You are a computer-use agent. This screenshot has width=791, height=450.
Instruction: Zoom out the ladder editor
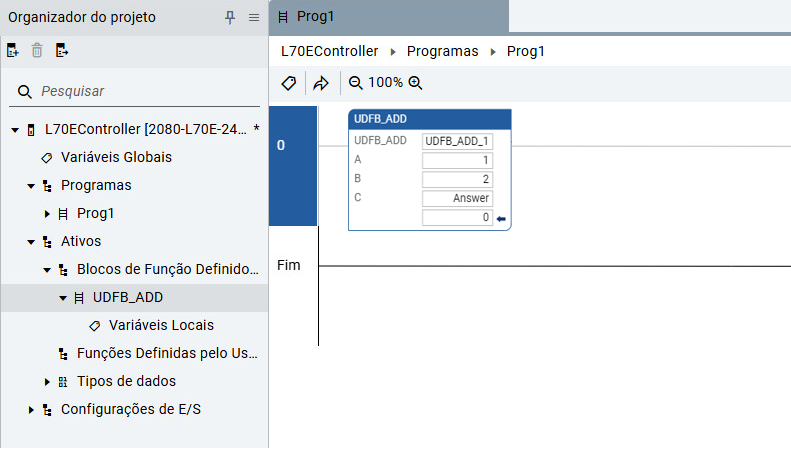pyautogui.click(x=356, y=83)
